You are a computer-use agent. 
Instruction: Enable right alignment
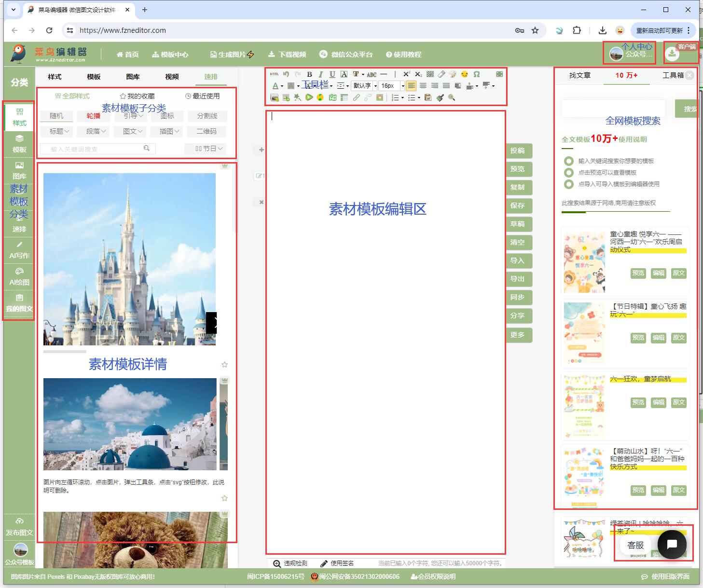click(x=435, y=86)
